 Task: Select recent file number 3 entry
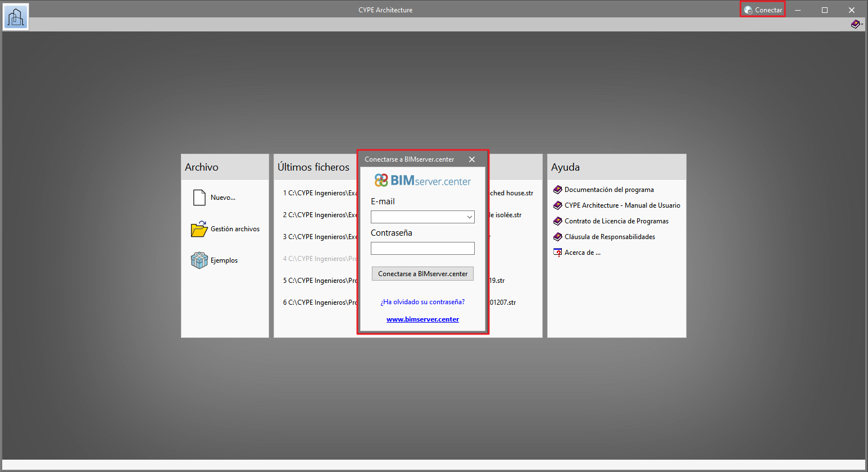click(320, 237)
